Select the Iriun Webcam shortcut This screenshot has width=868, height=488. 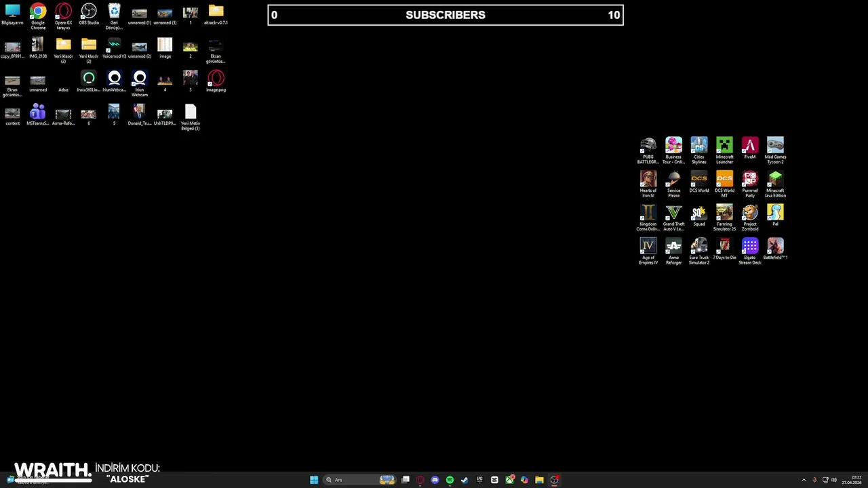pos(140,84)
